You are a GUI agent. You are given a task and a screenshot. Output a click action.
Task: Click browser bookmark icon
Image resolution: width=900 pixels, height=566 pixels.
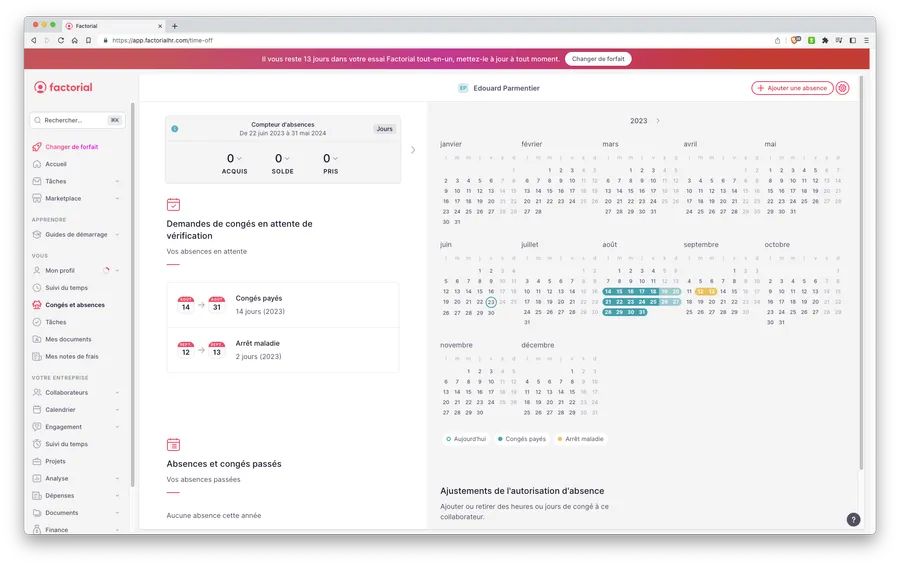coord(88,40)
